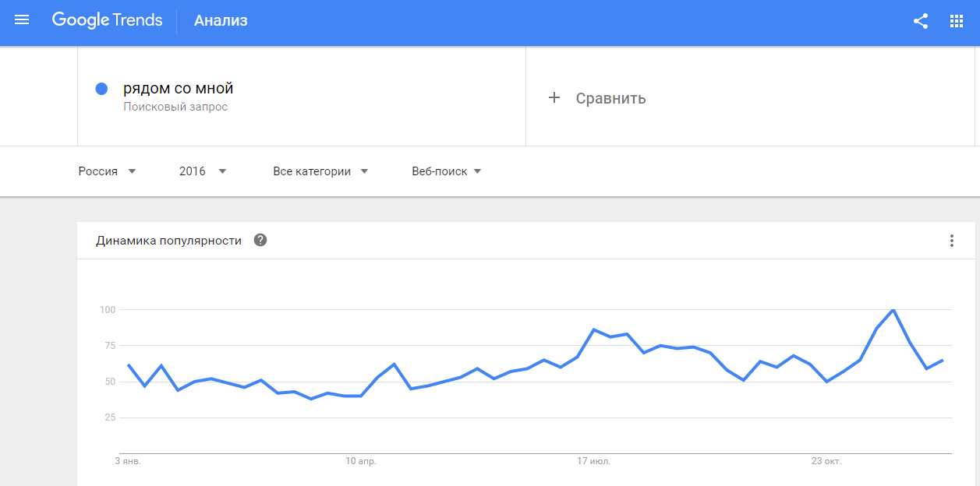The width and height of the screenshot is (980, 486).
Task: Open the Google apps grid icon
Action: click(x=957, y=21)
